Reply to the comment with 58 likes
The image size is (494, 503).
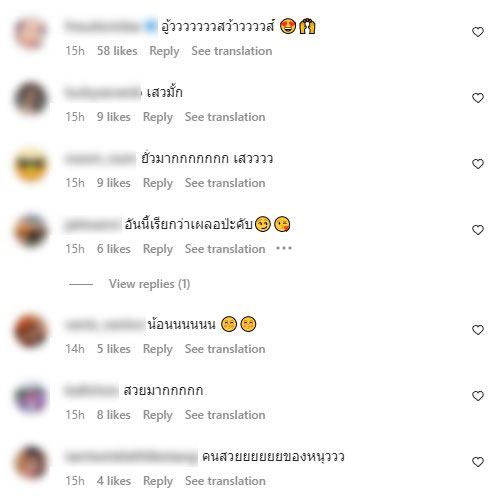tap(164, 51)
